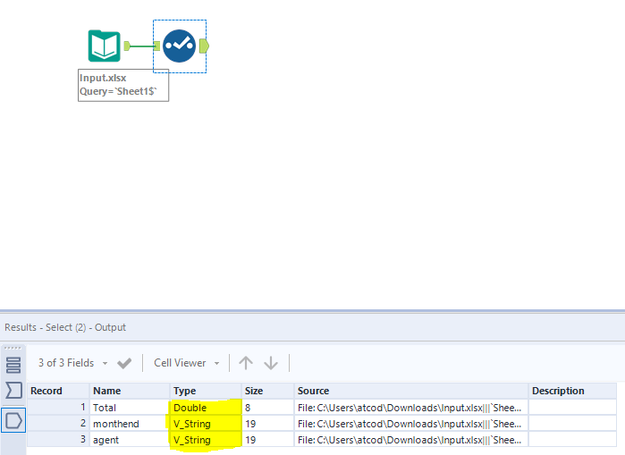Click the Input.xlsx annotation label
Image resolution: width=625 pixels, height=455 pixels.
123,85
